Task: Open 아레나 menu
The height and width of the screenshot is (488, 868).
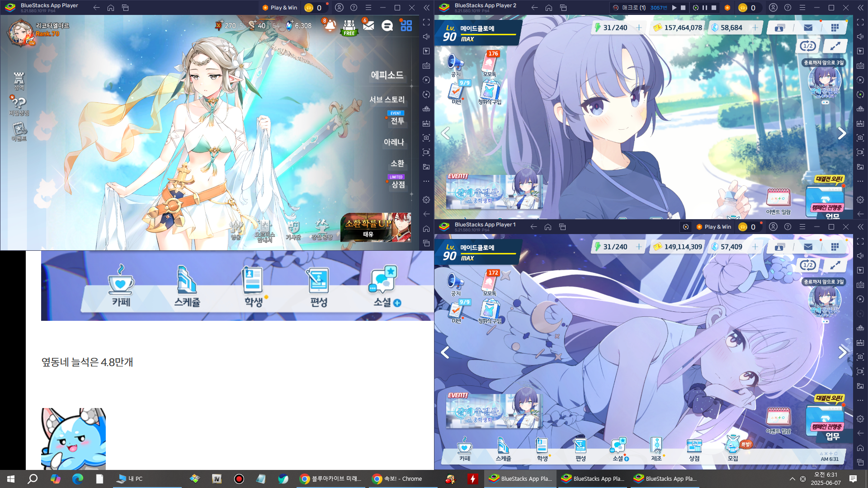Action: tap(394, 142)
